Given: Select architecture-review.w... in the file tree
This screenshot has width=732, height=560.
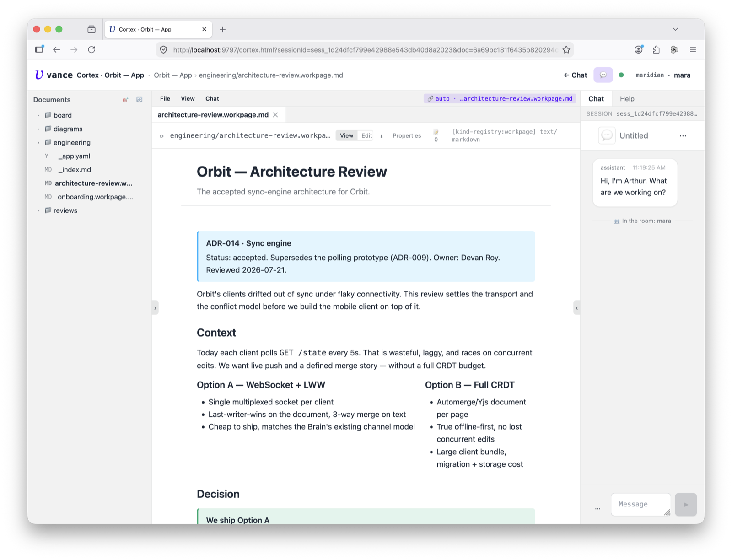Looking at the screenshot, I should pos(93,183).
